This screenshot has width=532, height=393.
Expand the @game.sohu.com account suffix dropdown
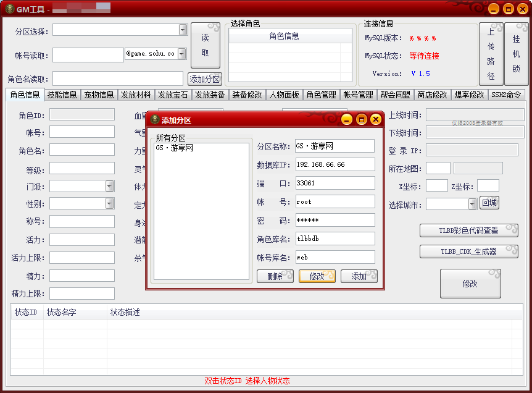[x=181, y=54]
